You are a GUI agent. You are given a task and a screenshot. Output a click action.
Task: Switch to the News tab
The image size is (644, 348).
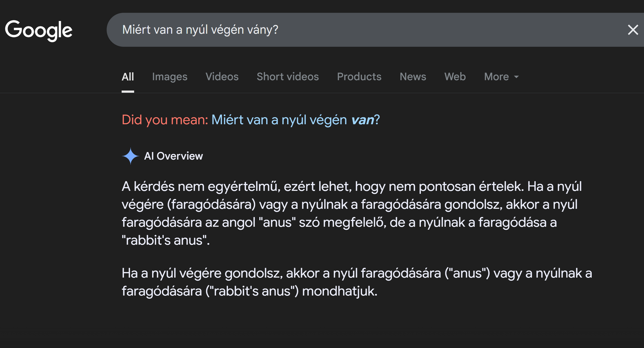(413, 77)
